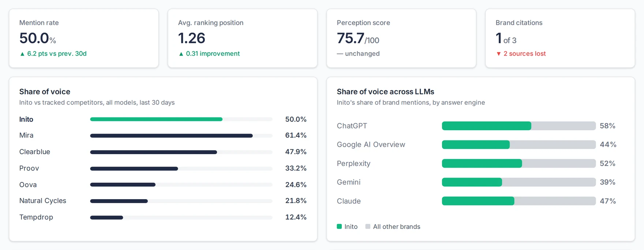Click the green up arrow beside 6.2 pts

point(22,54)
